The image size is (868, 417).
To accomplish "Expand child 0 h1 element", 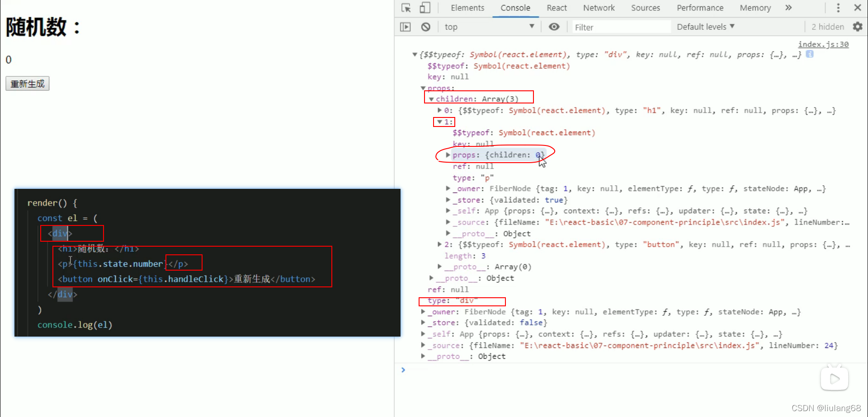I will point(439,110).
